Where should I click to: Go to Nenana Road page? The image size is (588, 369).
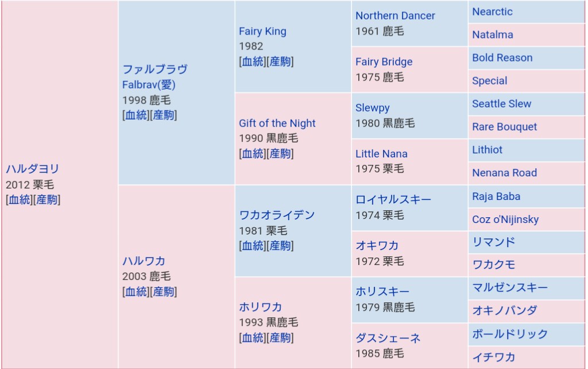pos(504,173)
